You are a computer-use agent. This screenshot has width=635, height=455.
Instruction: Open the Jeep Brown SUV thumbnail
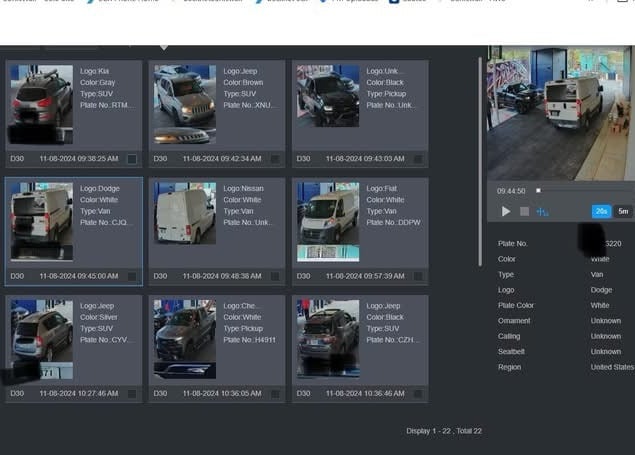(x=184, y=105)
